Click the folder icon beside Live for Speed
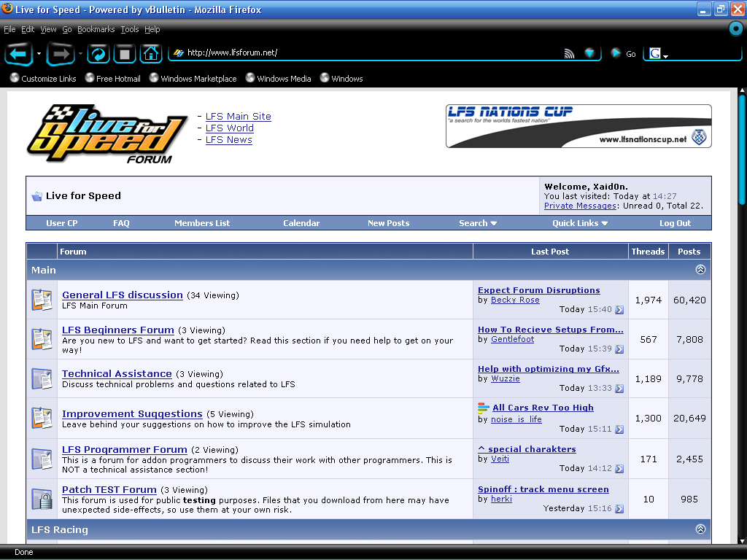 (x=36, y=196)
